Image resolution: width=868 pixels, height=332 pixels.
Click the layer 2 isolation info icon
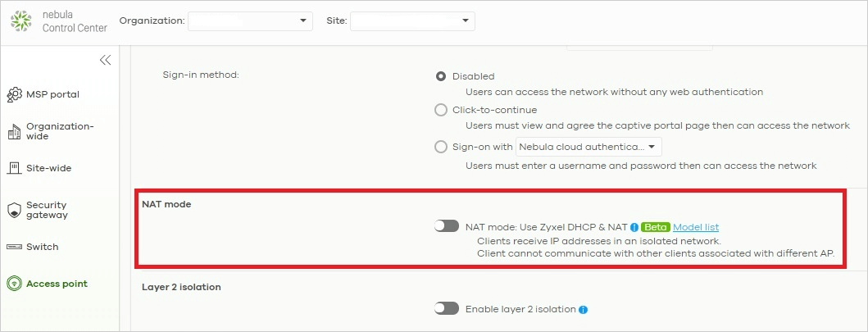point(583,310)
